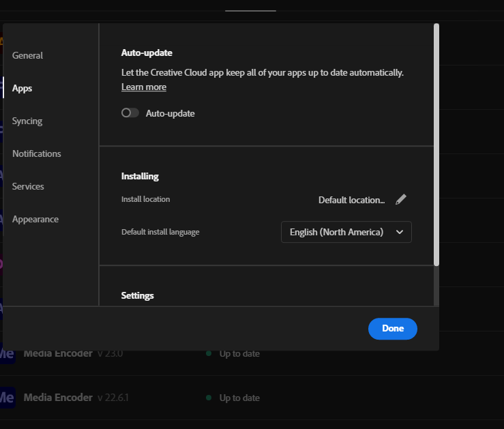Click Up to date label for Media Encoder 23.0
The height and width of the screenshot is (429, 504).
tap(239, 353)
